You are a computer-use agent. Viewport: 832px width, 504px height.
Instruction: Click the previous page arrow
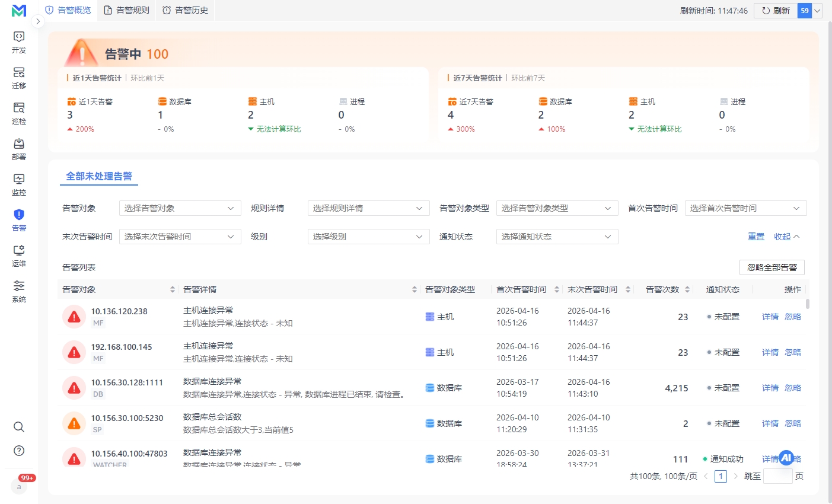[x=706, y=476]
